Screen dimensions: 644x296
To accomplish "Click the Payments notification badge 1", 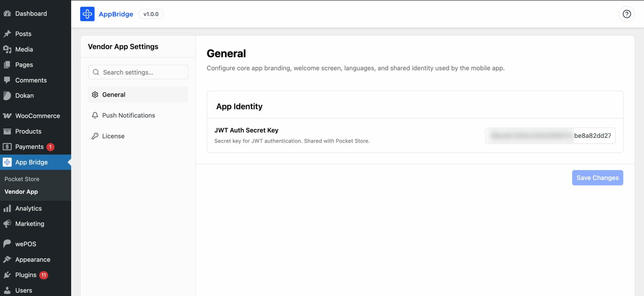I will coord(50,147).
